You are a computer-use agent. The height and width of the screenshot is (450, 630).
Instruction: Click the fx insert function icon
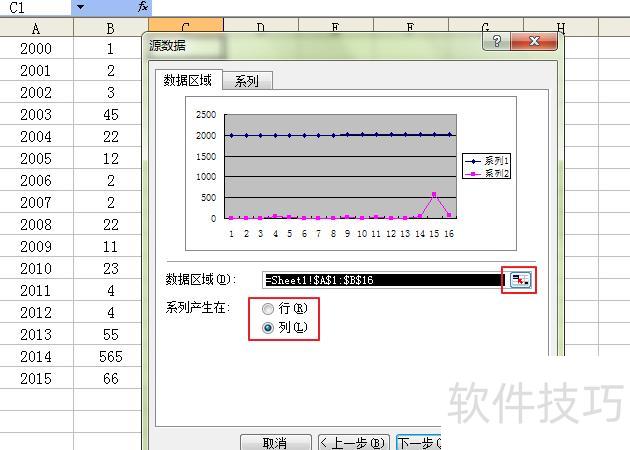coord(143,7)
